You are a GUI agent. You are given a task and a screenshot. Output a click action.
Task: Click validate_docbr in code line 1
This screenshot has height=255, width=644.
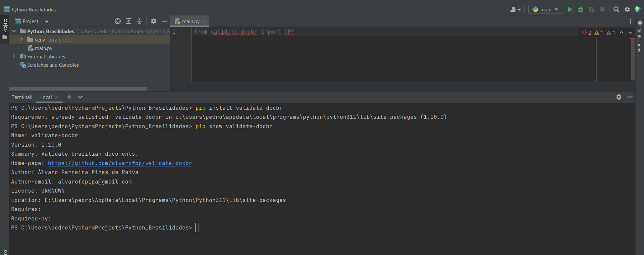(234, 32)
